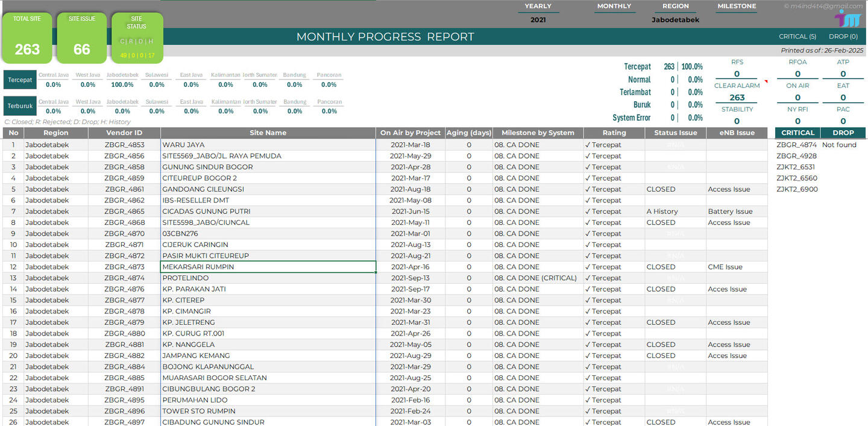Select site name cell MEKARSARI RUMPIN
Viewport: 868px width, 426px height.
click(x=268, y=267)
